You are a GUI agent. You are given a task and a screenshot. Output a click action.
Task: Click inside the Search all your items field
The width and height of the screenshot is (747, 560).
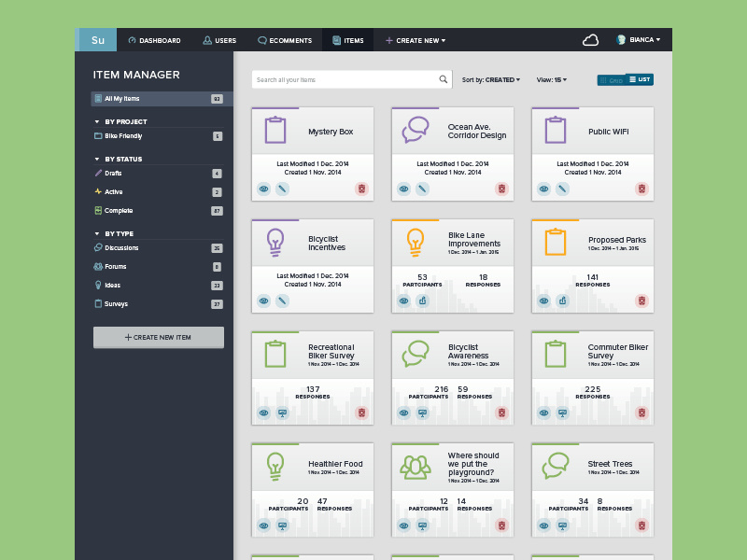pyautogui.click(x=345, y=79)
